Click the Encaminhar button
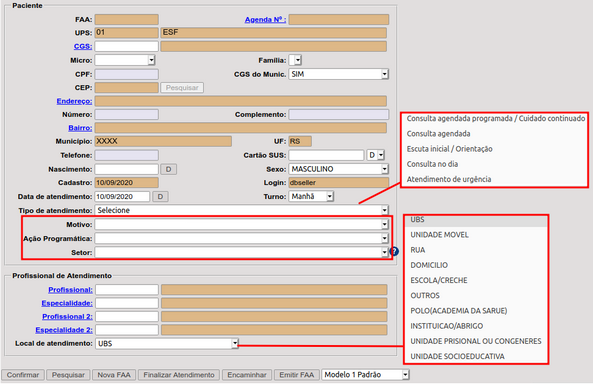The height and width of the screenshot is (386, 597). pyautogui.click(x=247, y=375)
